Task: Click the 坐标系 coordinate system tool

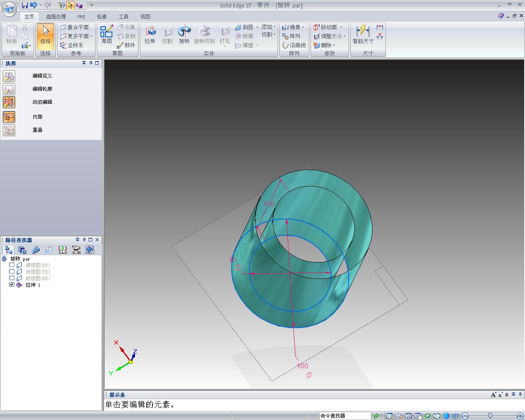Action: point(71,45)
